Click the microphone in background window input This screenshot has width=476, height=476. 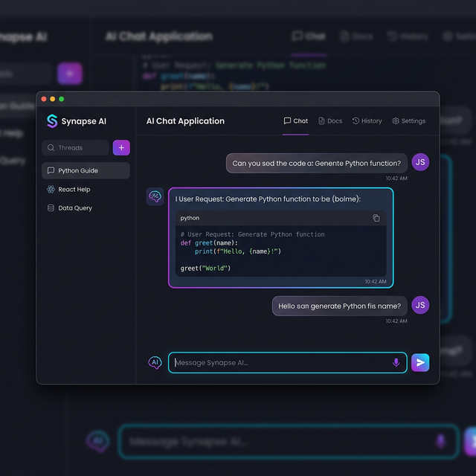tap(440, 441)
